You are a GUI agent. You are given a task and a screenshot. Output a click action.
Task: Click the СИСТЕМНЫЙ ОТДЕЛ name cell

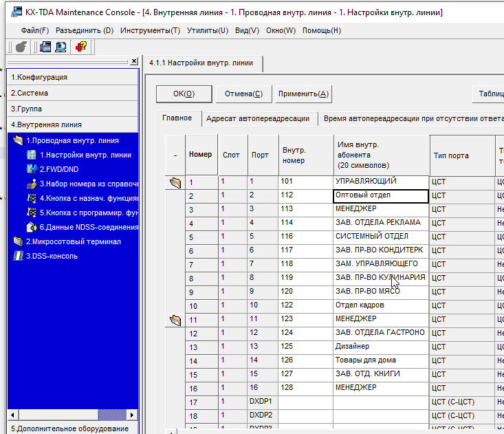(381, 237)
